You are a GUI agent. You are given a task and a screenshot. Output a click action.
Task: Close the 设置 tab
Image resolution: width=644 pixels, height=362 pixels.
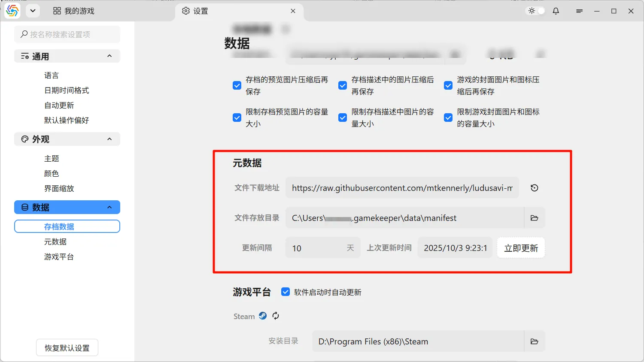click(x=293, y=11)
